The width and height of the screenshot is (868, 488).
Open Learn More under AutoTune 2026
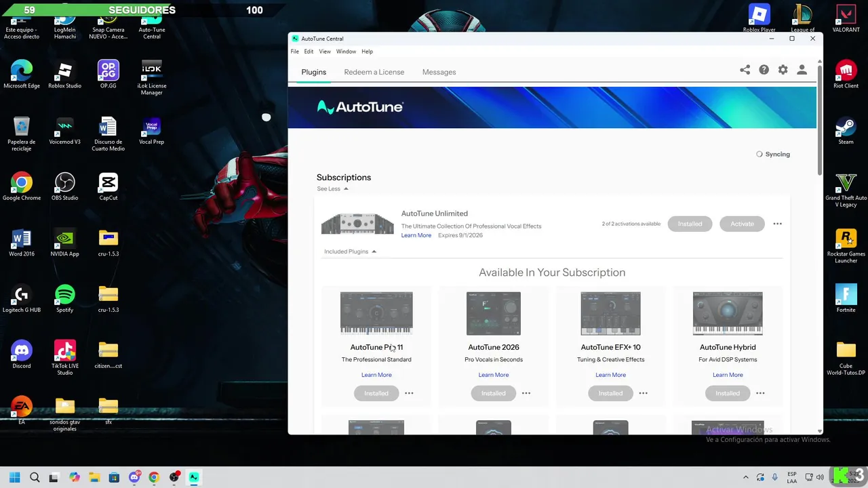point(493,375)
